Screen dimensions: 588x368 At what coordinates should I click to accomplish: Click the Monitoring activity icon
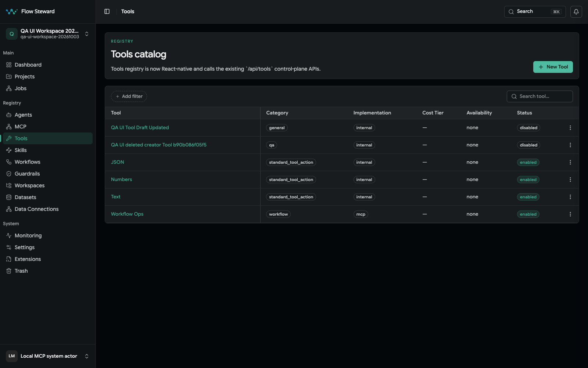pyautogui.click(x=9, y=236)
